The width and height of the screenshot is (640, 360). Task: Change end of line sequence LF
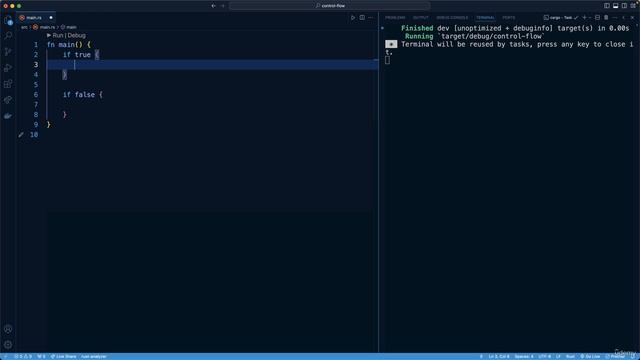558,356
